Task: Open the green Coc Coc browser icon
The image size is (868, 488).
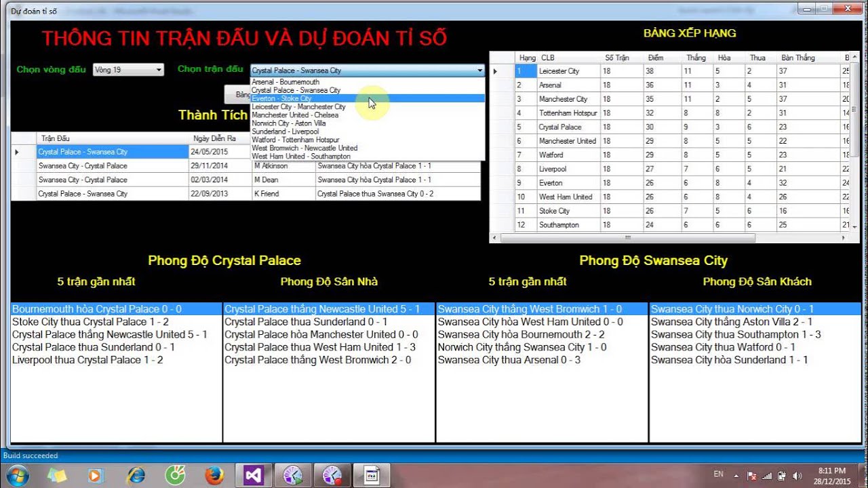Action: pyautogui.click(x=175, y=476)
